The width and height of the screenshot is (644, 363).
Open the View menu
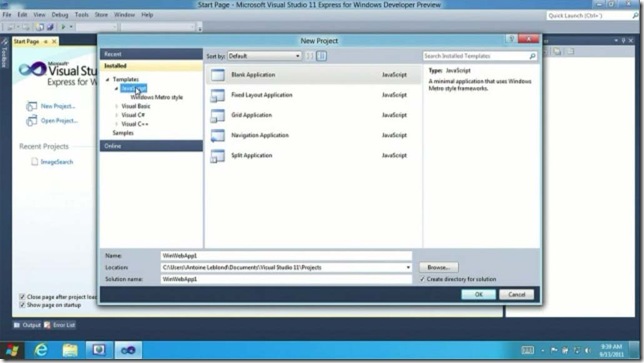pyautogui.click(x=39, y=15)
